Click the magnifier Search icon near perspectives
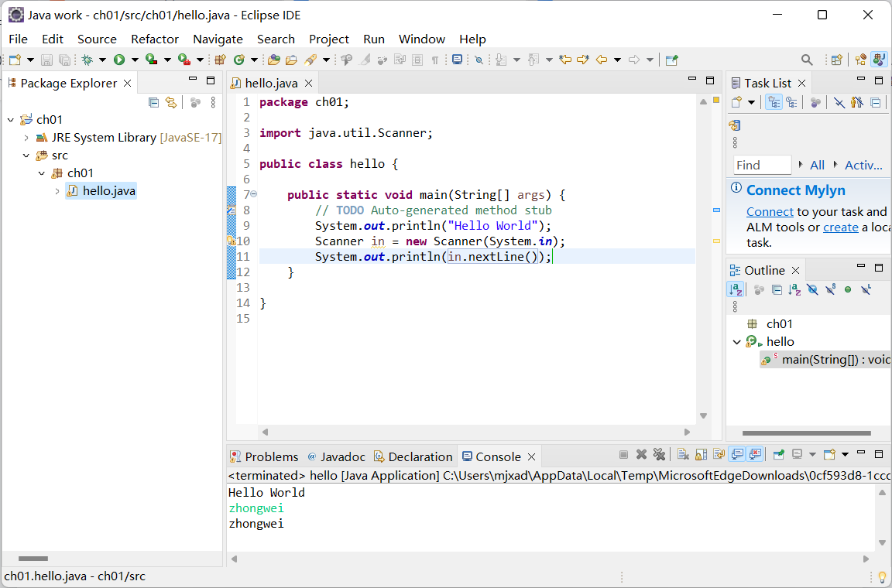The image size is (892, 588). click(807, 60)
